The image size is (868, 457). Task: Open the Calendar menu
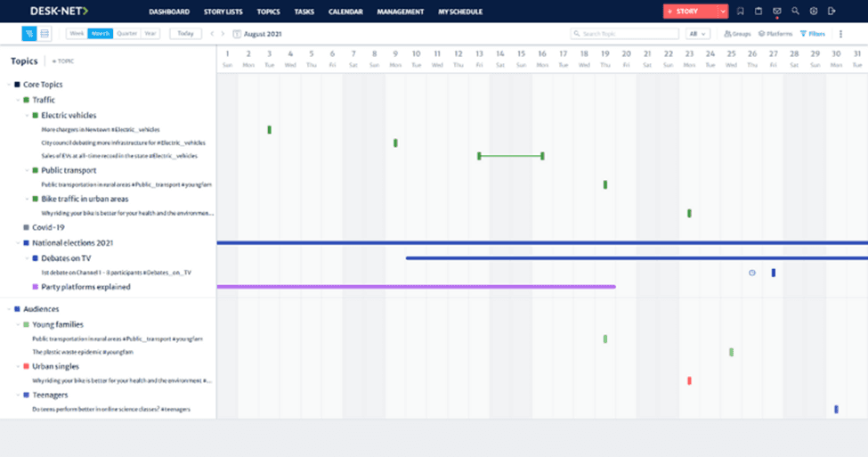coord(345,12)
